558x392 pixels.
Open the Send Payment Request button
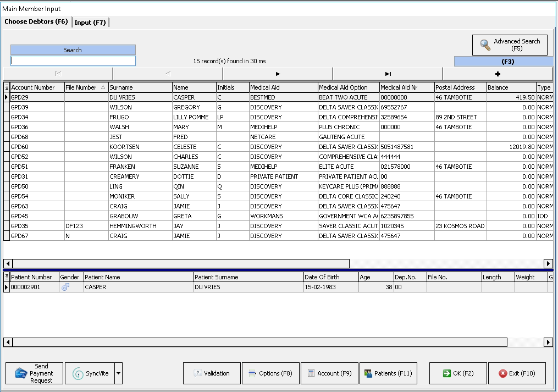tap(34, 373)
